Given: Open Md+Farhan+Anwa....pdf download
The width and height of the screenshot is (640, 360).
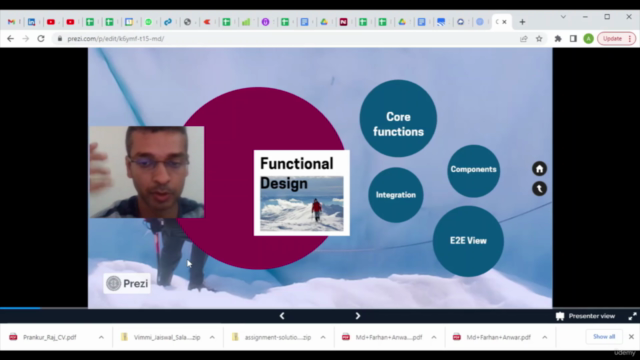Looking at the screenshot, I should (389, 337).
